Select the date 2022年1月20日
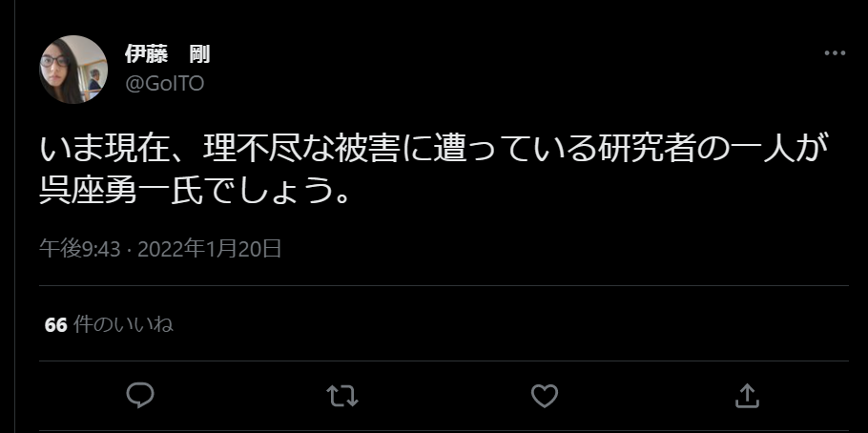 [x=210, y=249]
